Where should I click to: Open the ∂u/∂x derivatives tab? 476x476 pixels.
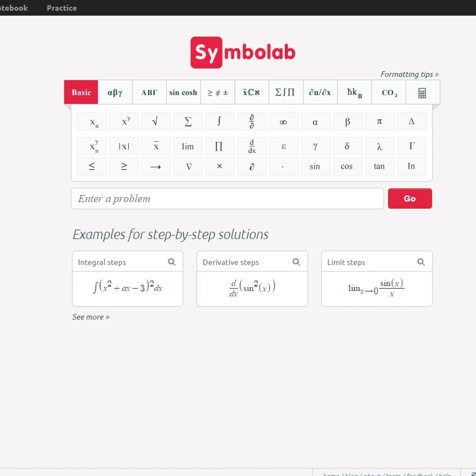(x=320, y=92)
